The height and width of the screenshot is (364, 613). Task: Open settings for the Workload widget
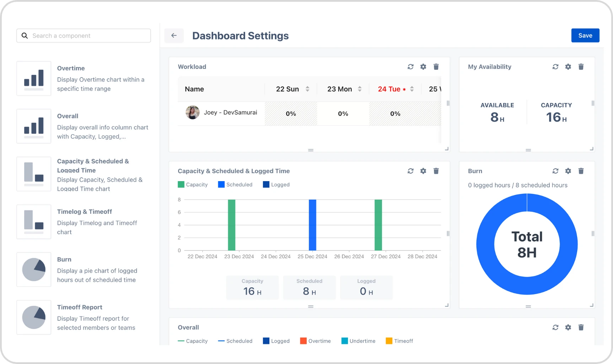423,67
